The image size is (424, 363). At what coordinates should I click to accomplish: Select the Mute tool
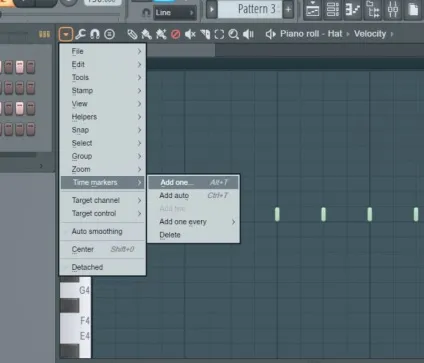[x=190, y=34]
